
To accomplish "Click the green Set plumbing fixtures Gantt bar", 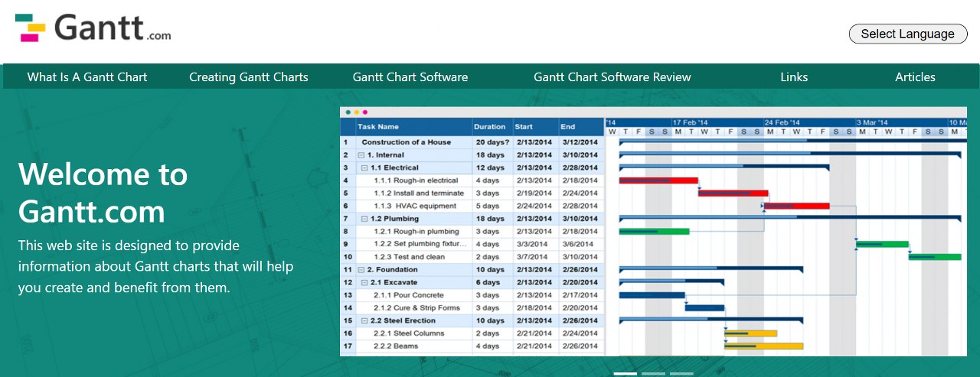I will point(882,244).
